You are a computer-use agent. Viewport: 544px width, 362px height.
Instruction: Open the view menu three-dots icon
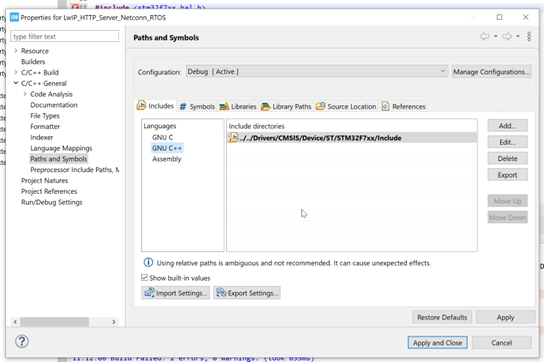(529, 36)
